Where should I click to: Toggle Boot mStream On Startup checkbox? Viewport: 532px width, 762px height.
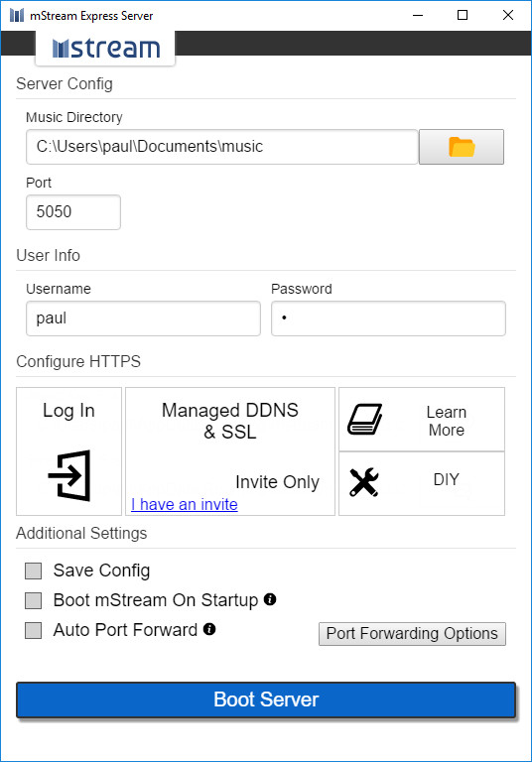[x=33, y=600]
